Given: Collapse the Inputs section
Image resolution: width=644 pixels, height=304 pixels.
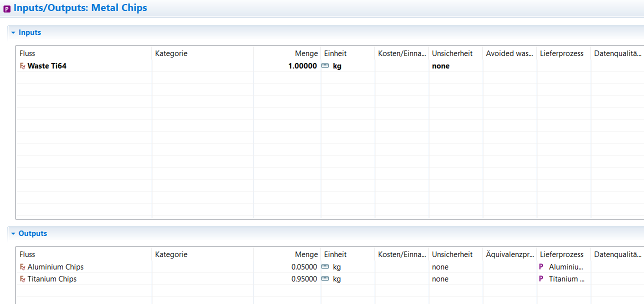Looking at the screenshot, I should click(13, 32).
